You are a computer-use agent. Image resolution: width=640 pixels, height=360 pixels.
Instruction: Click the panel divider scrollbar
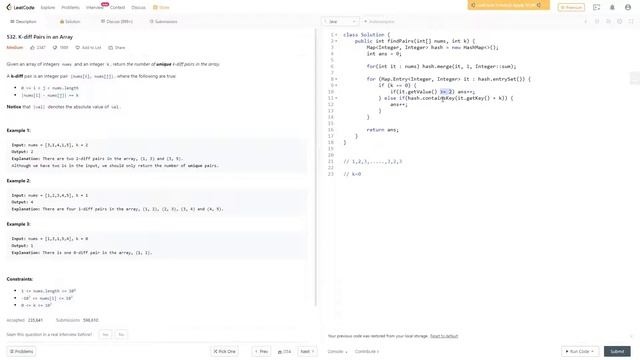316,167
